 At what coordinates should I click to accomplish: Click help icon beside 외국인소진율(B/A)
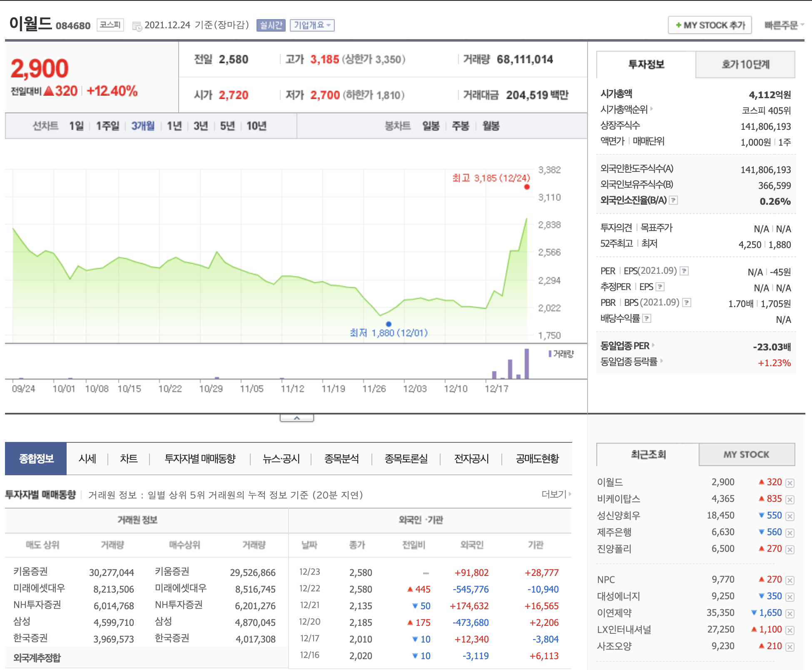click(x=673, y=201)
